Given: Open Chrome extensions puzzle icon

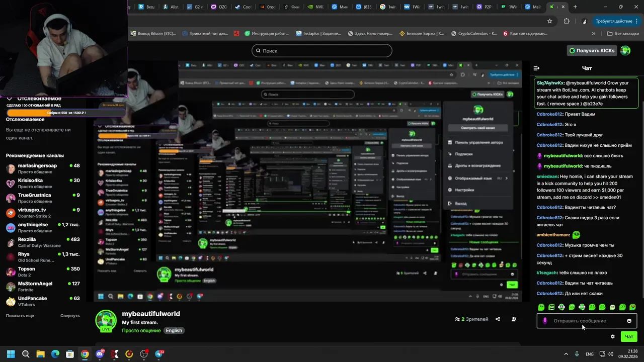Looking at the screenshot, I should click(567, 21).
